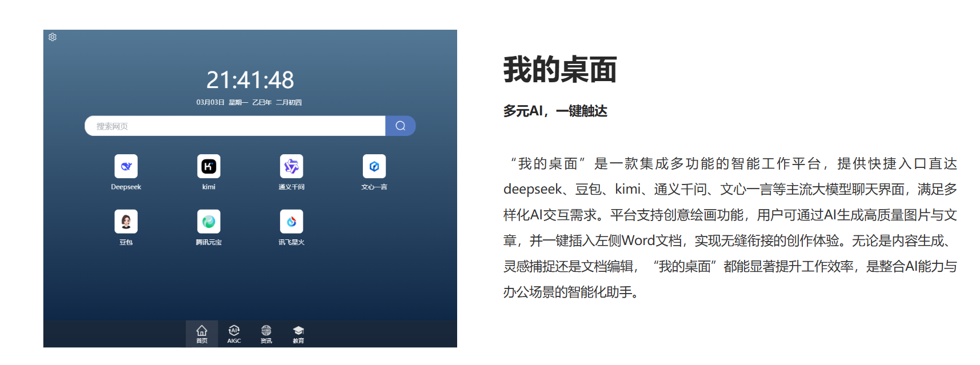Open the 讯飞星火 shortcut icon

(291, 222)
